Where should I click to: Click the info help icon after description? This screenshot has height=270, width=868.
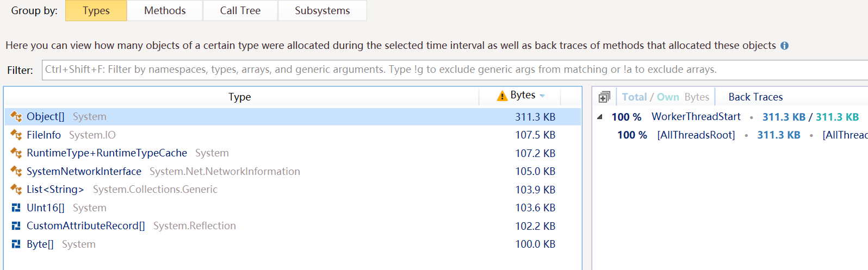(784, 46)
